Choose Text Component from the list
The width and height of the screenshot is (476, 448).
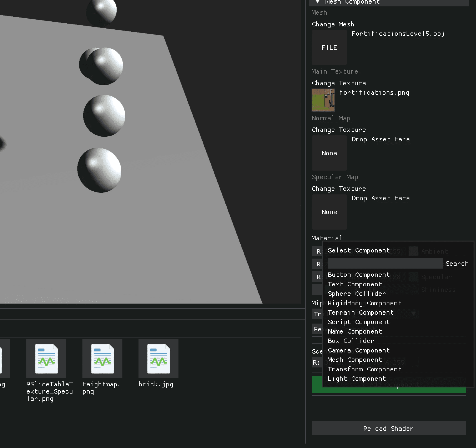pyautogui.click(x=355, y=284)
